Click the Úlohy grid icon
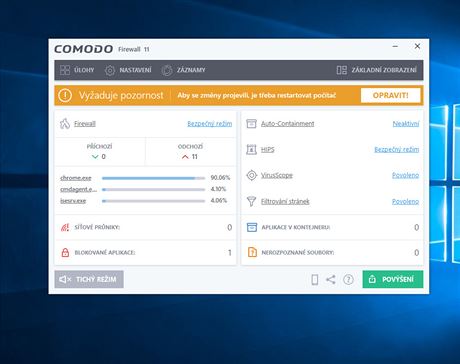Viewport: 460px width, 364px height. 65,70
